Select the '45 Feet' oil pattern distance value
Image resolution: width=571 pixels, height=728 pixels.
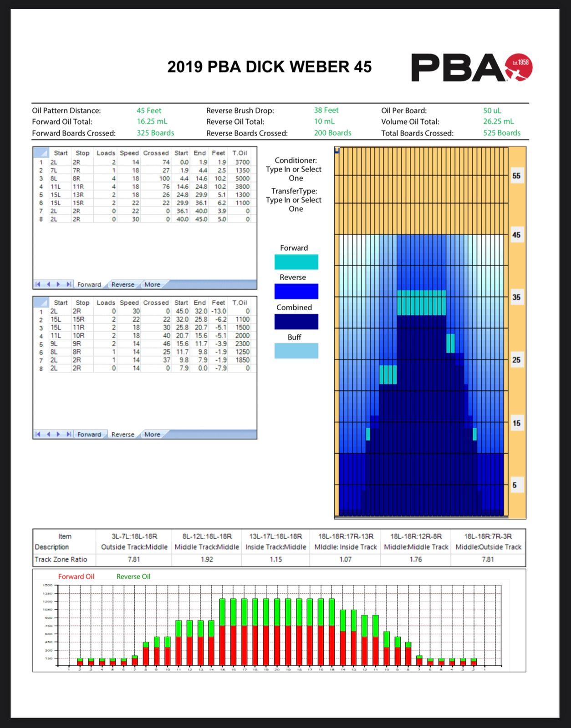click(149, 111)
